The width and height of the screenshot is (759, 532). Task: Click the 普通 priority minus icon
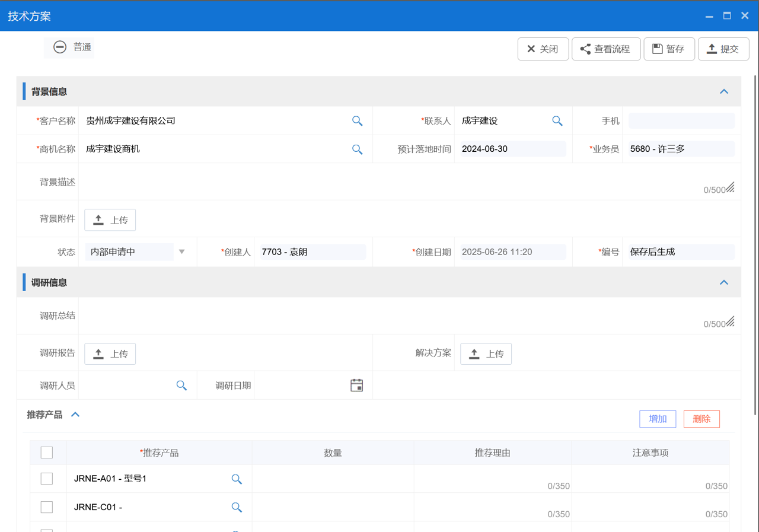[x=59, y=47]
